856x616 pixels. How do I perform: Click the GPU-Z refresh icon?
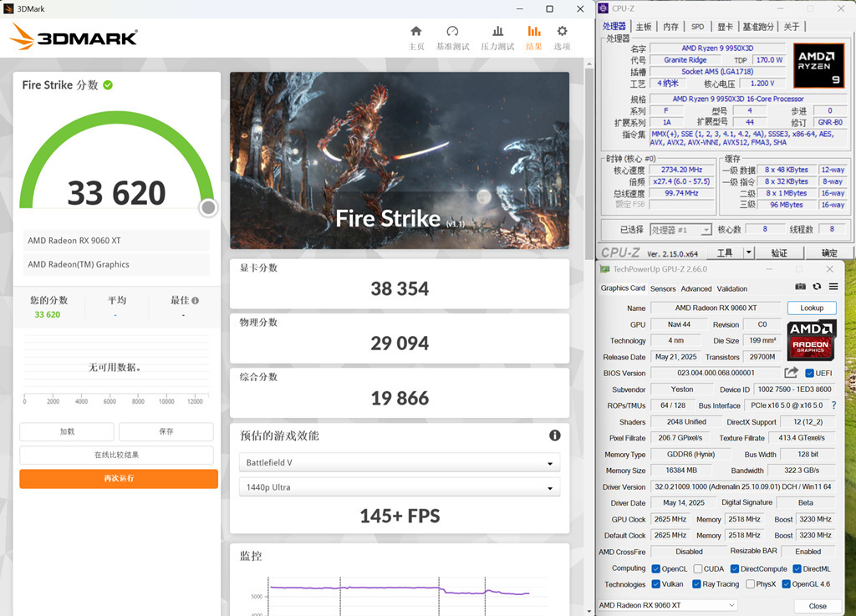click(817, 287)
